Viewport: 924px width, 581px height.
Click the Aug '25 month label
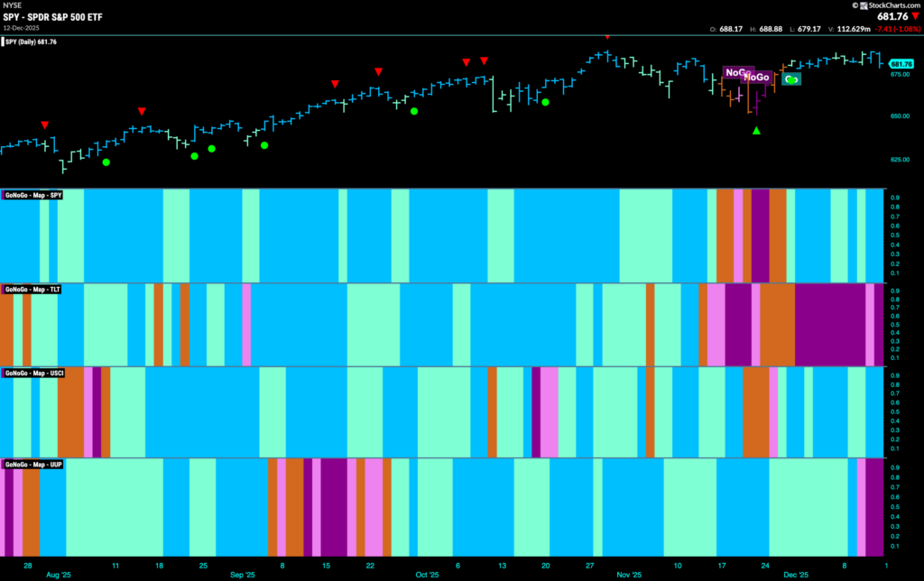tap(59, 575)
